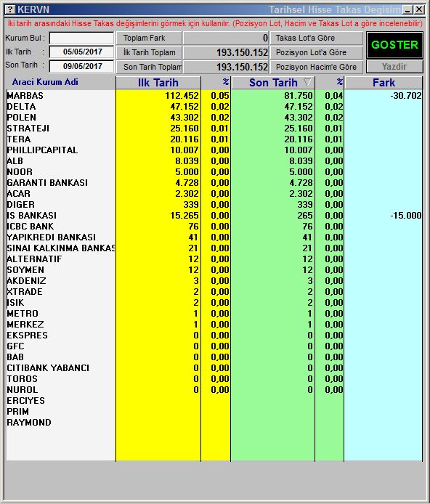Select the PHILLIPCAPITAL row

[214, 150]
